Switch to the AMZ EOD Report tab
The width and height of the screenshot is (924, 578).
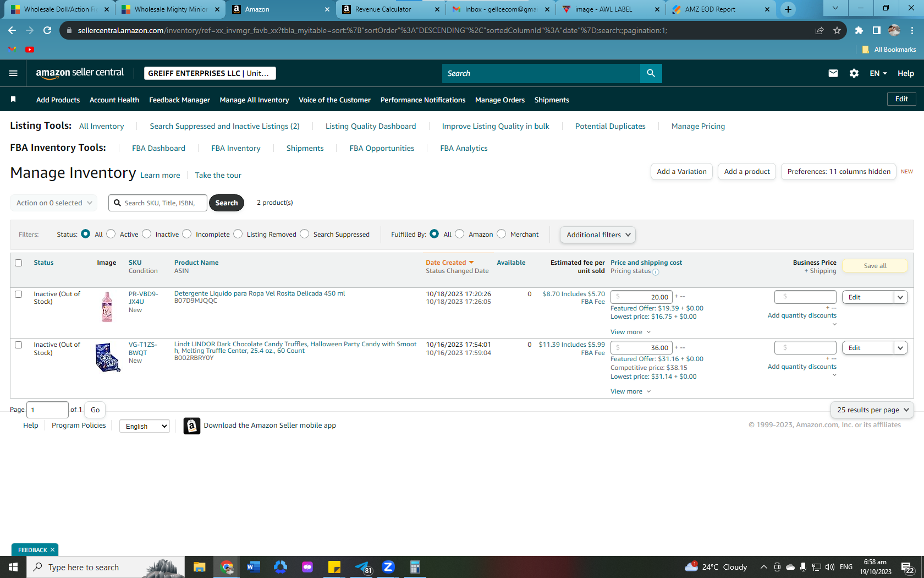tap(721, 9)
